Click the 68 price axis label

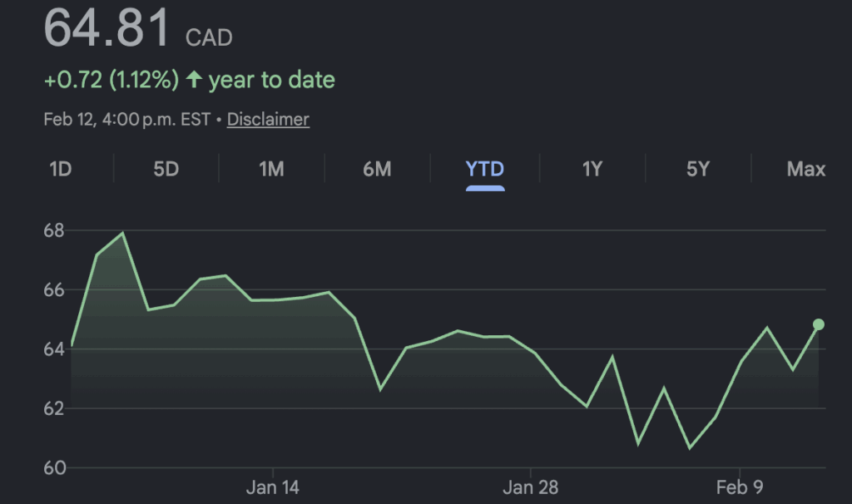54,230
